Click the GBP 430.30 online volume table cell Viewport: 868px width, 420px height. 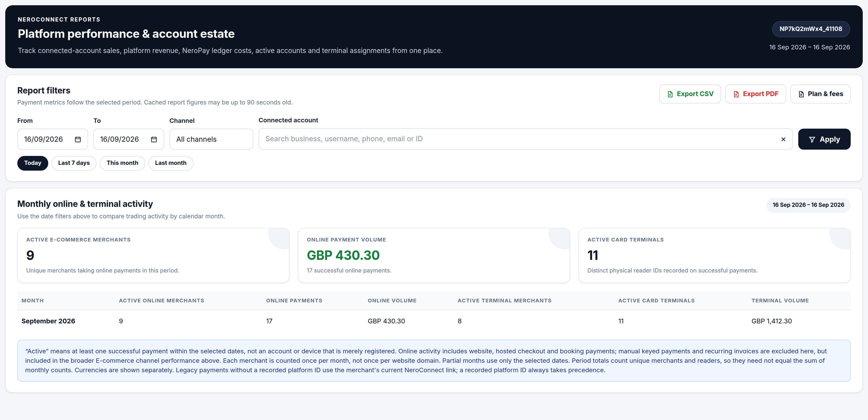click(x=386, y=321)
